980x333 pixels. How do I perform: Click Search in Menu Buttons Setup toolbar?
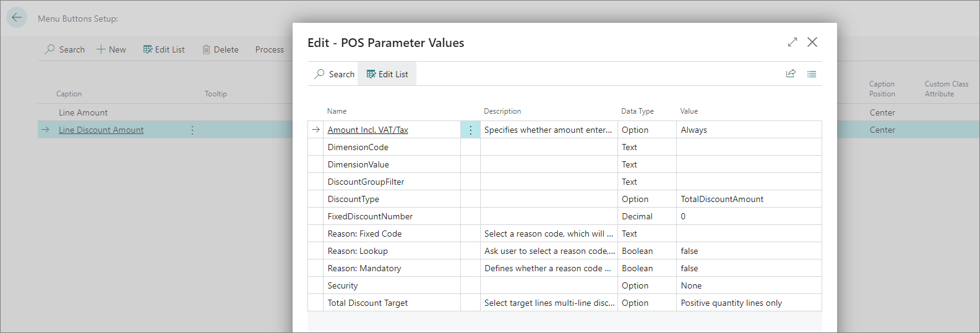click(x=65, y=49)
